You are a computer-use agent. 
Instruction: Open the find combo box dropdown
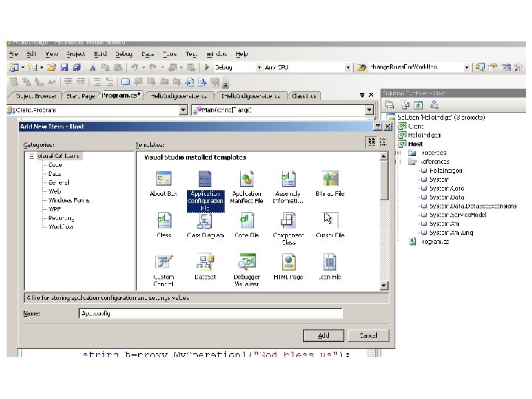click(467, 67)
